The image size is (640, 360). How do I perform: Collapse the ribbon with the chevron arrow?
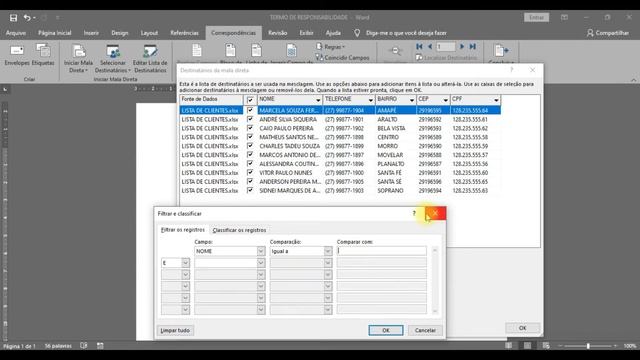[x=633, y=80]
